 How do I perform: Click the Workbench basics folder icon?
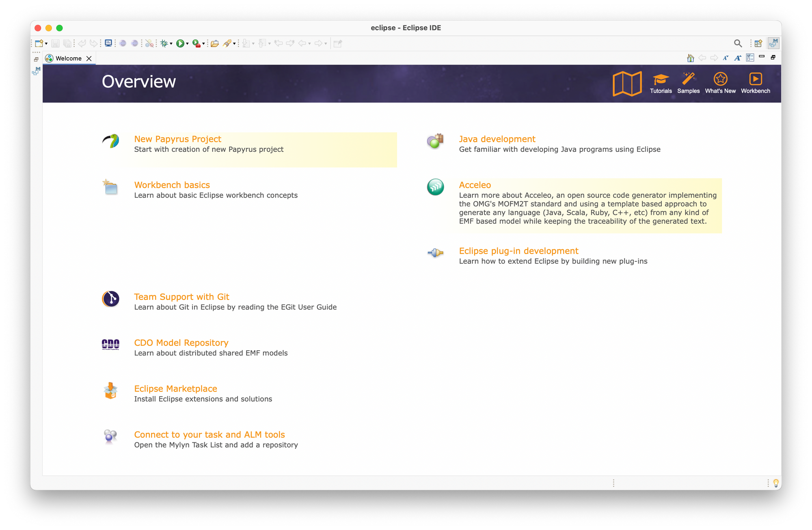(x=110, y=187)
